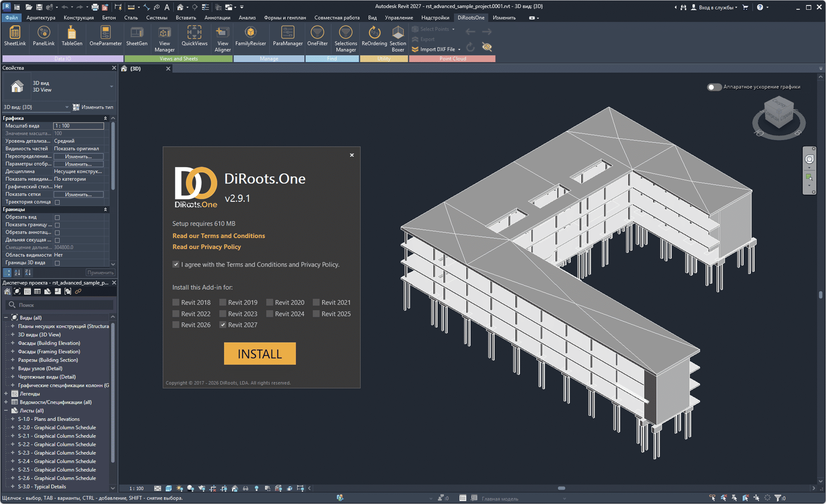Switch to the Аннотации ribbon tab
The height and width of the screenshot is (504, 826).
(x=217, y=18)
